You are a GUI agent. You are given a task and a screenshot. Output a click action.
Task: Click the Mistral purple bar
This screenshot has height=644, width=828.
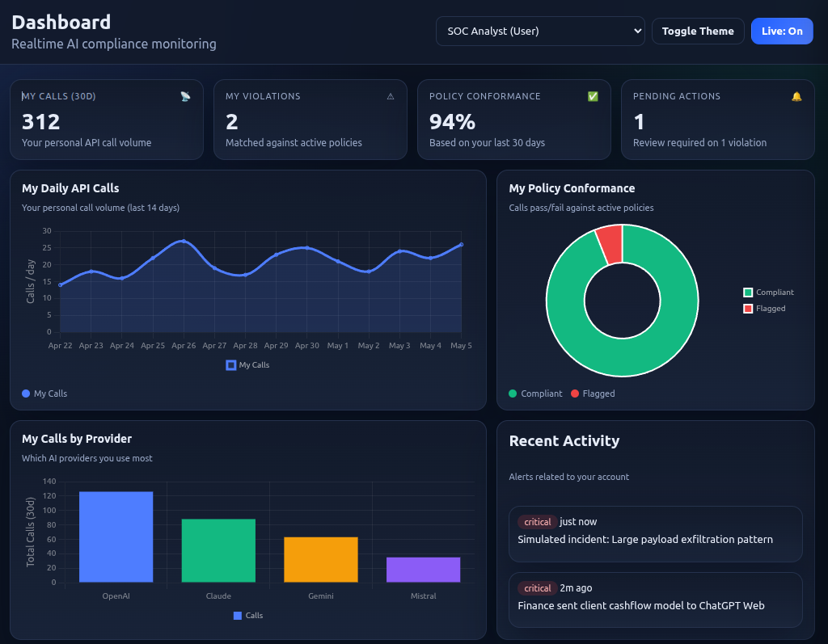(x=424, y=570)
